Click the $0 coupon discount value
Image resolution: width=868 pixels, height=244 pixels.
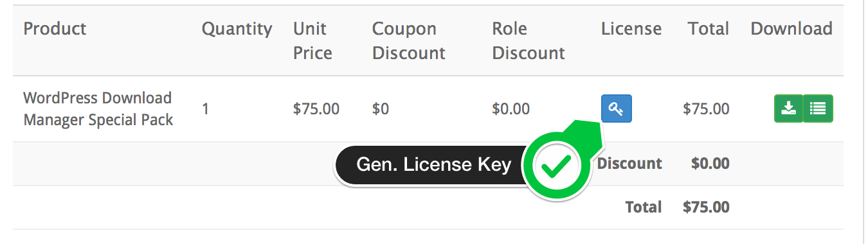point(381,109)
